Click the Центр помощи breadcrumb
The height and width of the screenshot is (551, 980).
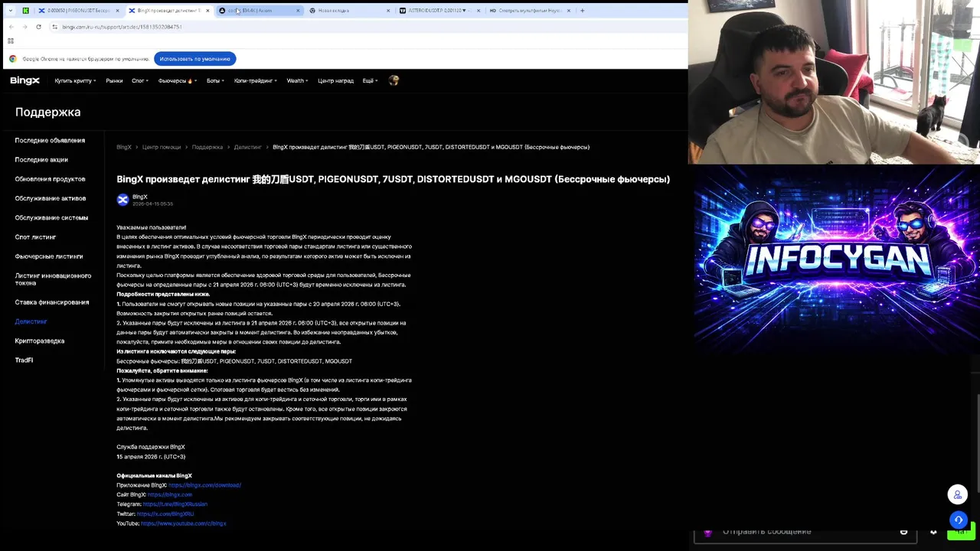162,147
